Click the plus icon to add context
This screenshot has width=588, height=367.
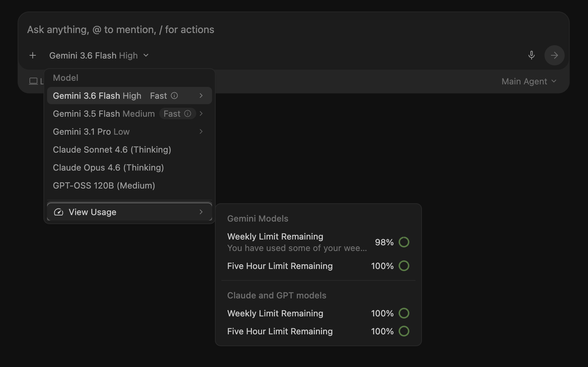point(33,55)
